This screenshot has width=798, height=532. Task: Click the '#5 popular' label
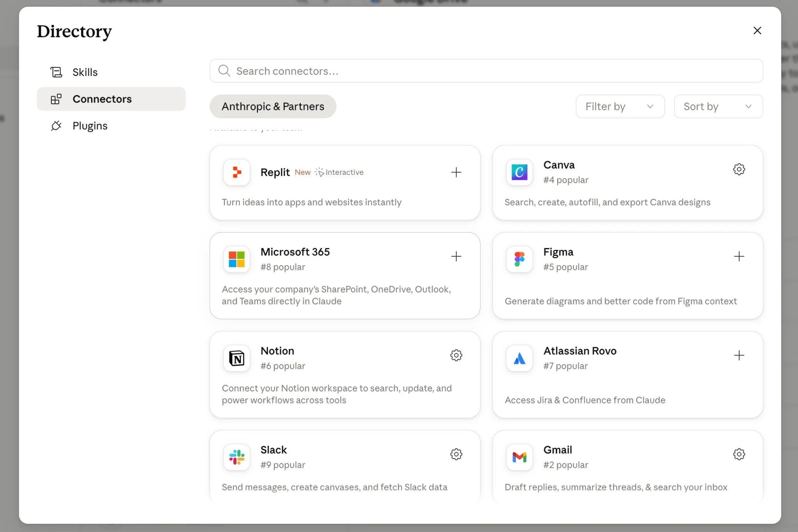pyautogui.click(x=565, y=267)
